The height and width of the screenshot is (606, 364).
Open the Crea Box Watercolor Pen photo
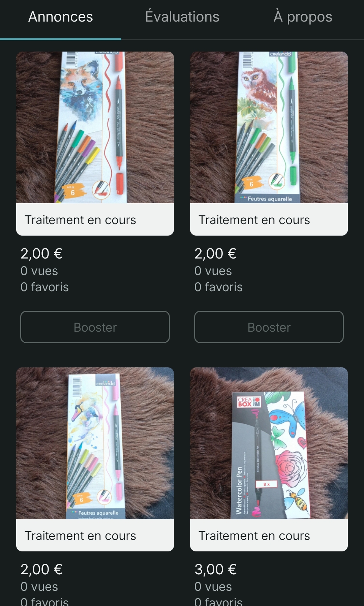click(269, 443)
